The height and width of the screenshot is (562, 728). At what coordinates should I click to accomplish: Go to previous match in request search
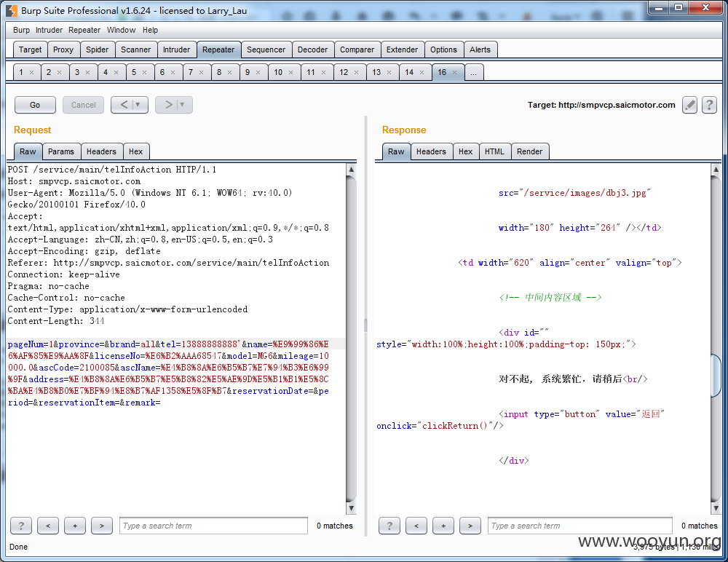click(x=48, y=526)
